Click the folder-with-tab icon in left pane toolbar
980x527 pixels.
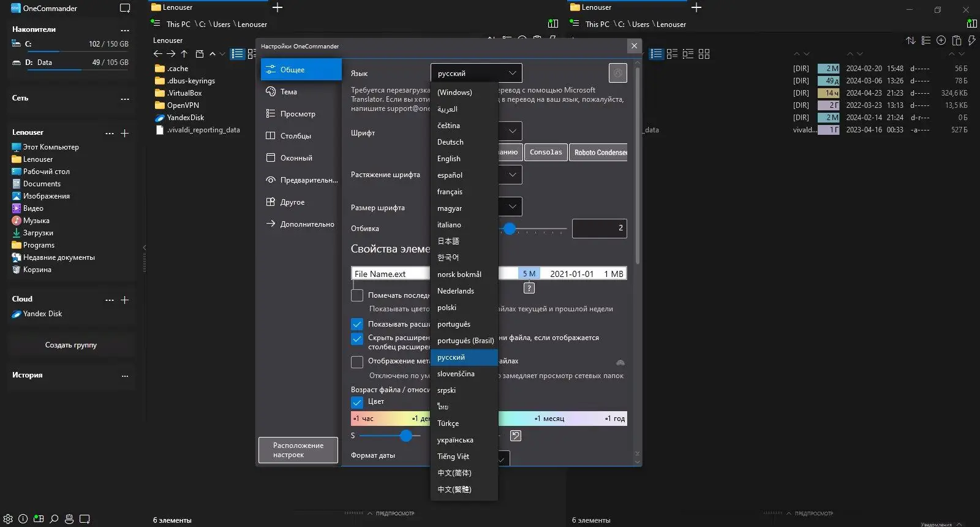[x=199, y=54]
